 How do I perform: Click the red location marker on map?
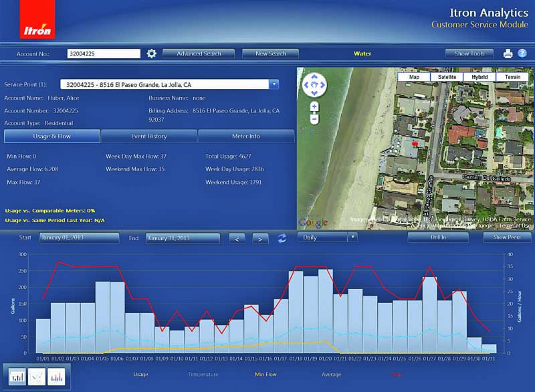click(415, 144)
